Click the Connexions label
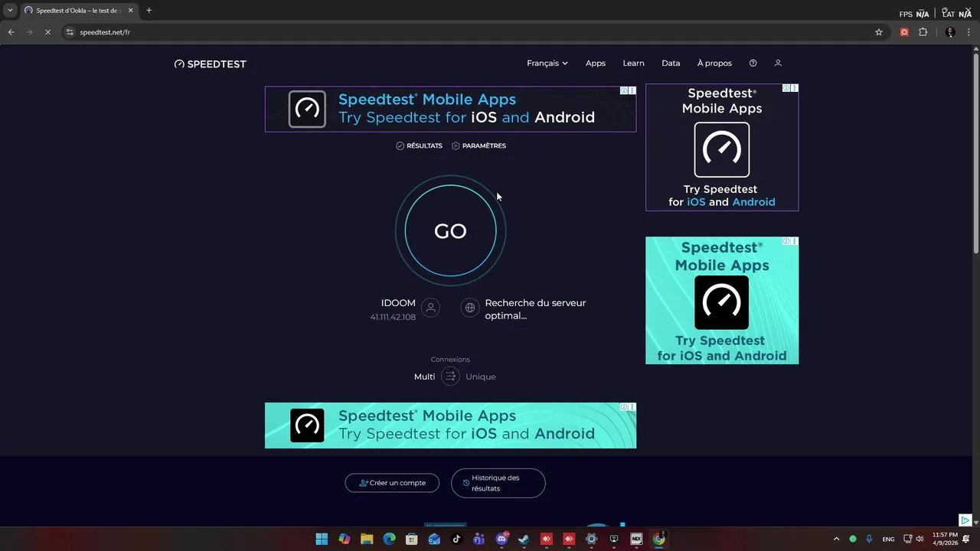This screenshot has width=980, height=551. pyautogui.click(x=450, y=360)
